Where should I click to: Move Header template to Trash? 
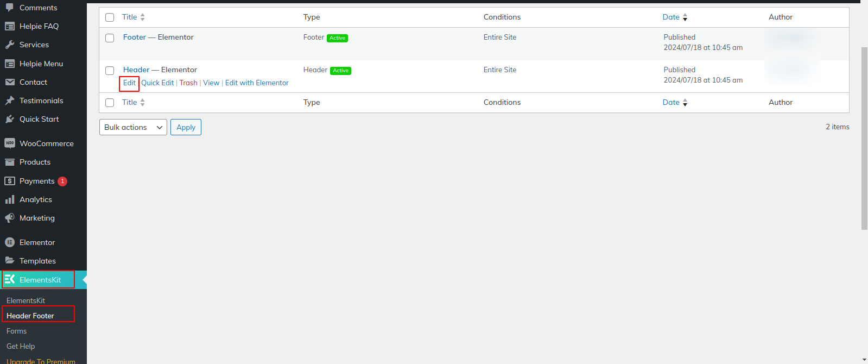click(188, 83)
